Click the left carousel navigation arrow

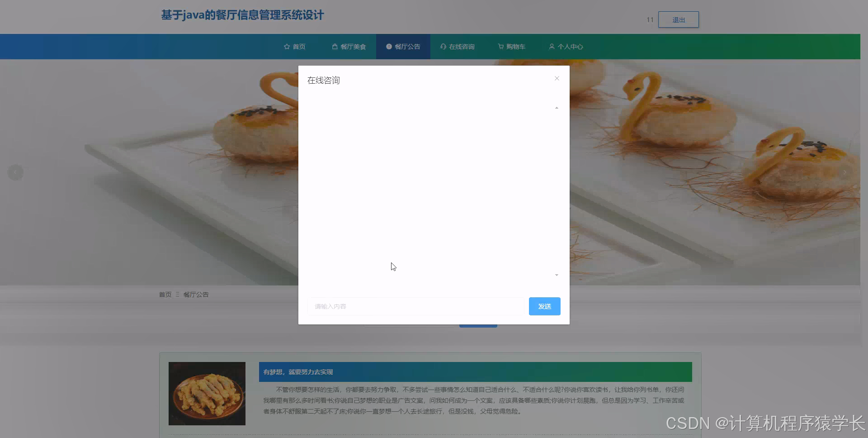click(15, 172)
